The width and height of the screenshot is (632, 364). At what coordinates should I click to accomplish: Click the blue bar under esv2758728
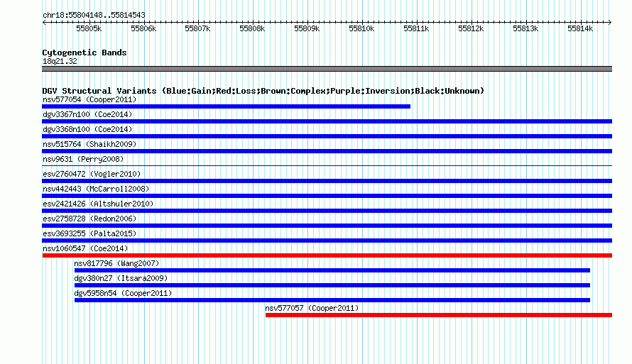click(x=327, y=226)
